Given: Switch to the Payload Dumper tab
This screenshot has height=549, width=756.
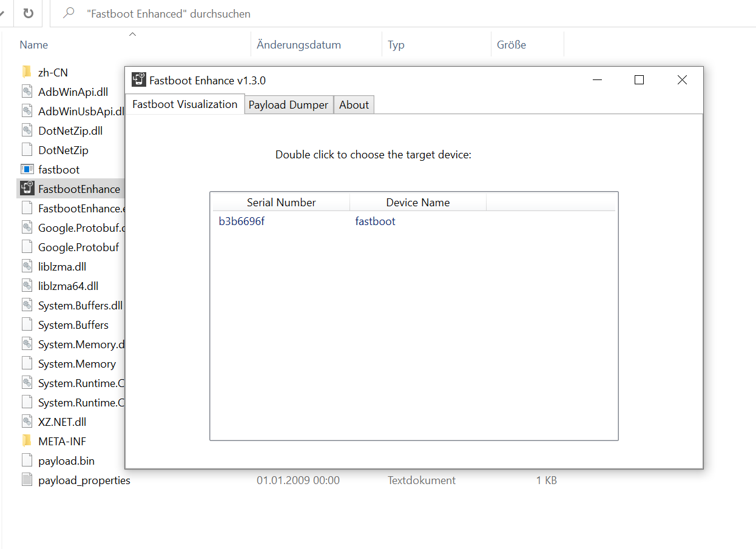Looking at the screenshot, I should point(288,104).
